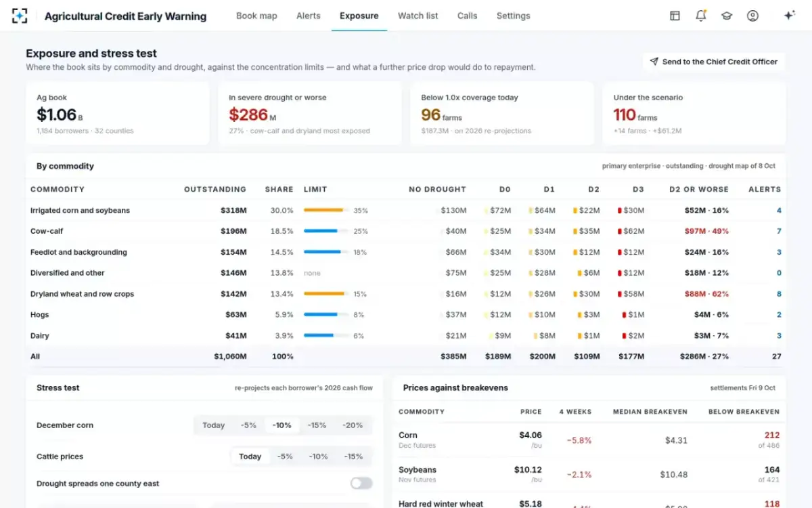Open Cow-calf alerts count 7
This screenshot has height=508, width=812.
(779, 231)
